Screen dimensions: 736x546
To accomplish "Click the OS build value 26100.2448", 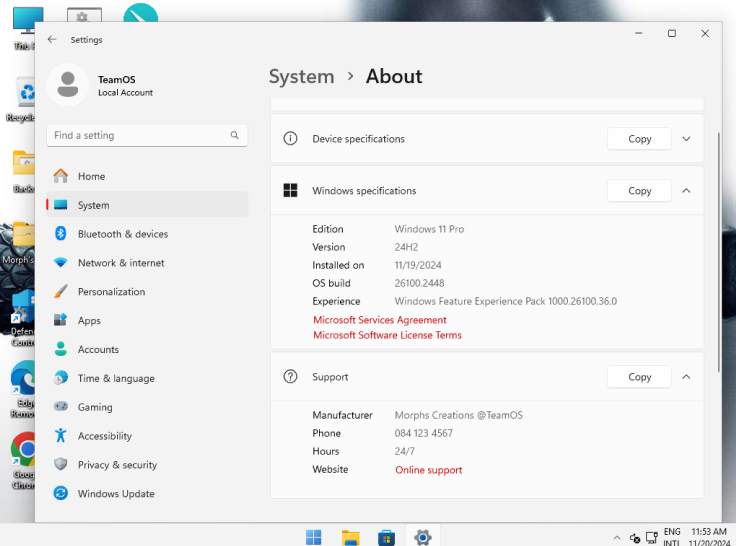I will pos(419,283).
